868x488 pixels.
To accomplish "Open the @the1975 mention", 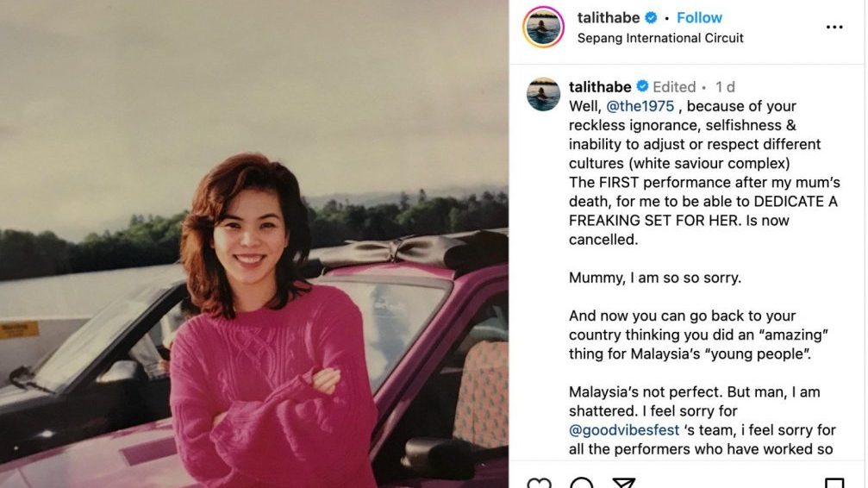I will click(640, 106).
